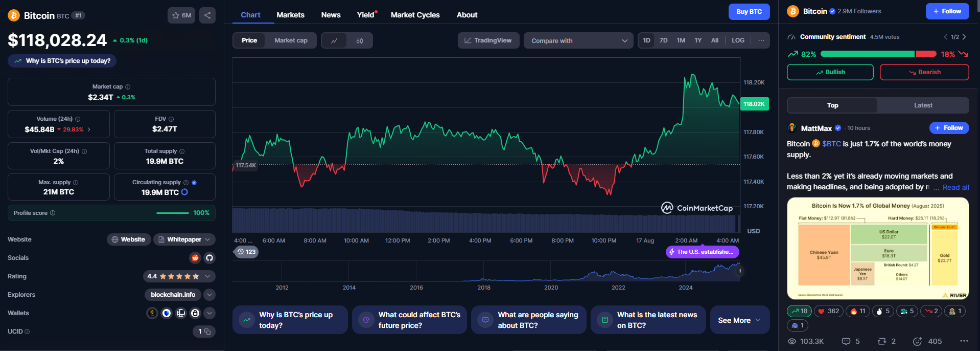Click the Volume (24h) info icon
This screenshot has width=980, height=351.
pyautogui.click(x=78, y=119)
